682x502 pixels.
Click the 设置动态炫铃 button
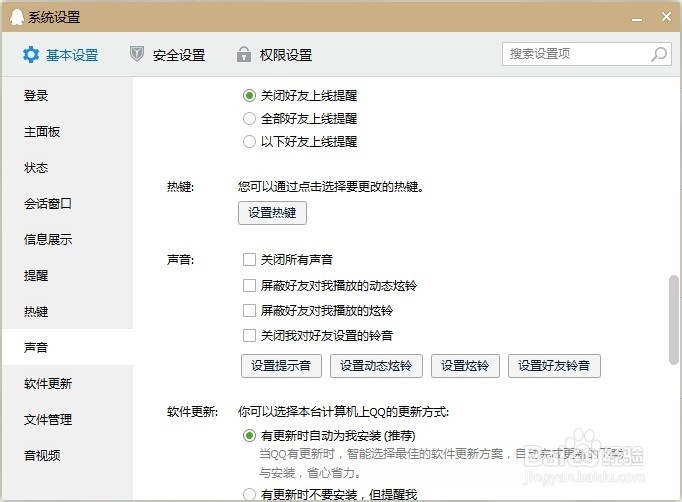click(376, 366)
